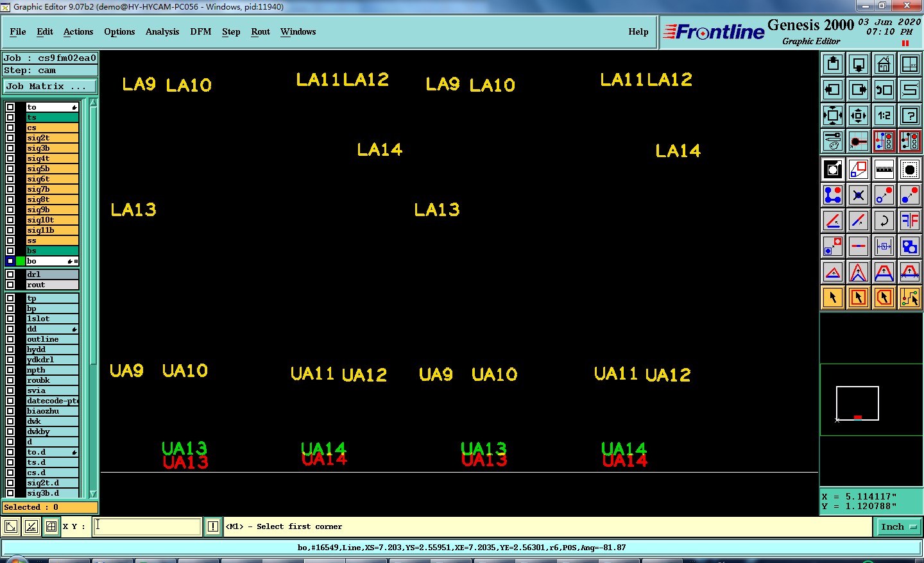The height and width of the screenshot is (563, 924).
Task: Click the black square highlight feature icon
Action: [833, 169]
